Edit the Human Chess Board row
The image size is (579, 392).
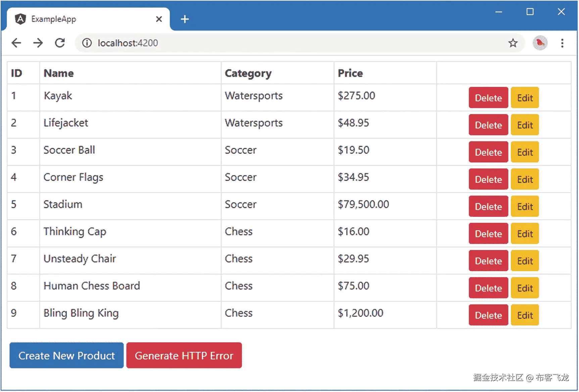[525, 288]
